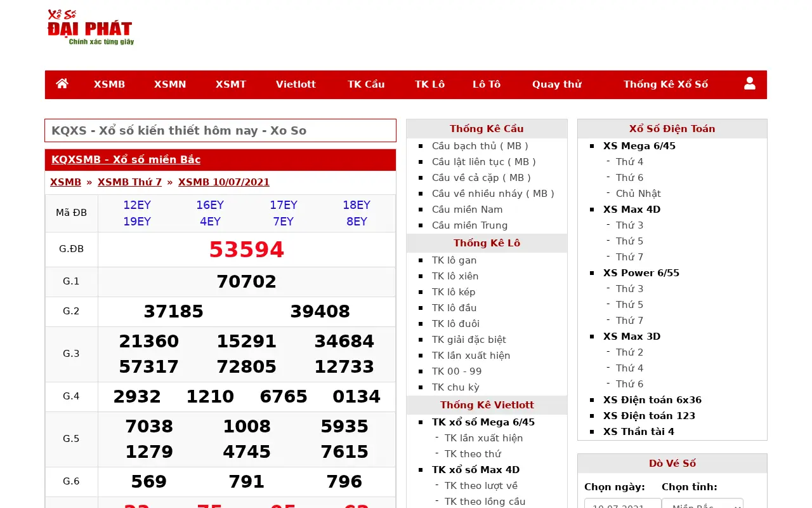Image resolution: width=812 pixels, height=508 pixels.
Task: Open Cầu bạch thủ ( MB ) link
Action: 480,146
